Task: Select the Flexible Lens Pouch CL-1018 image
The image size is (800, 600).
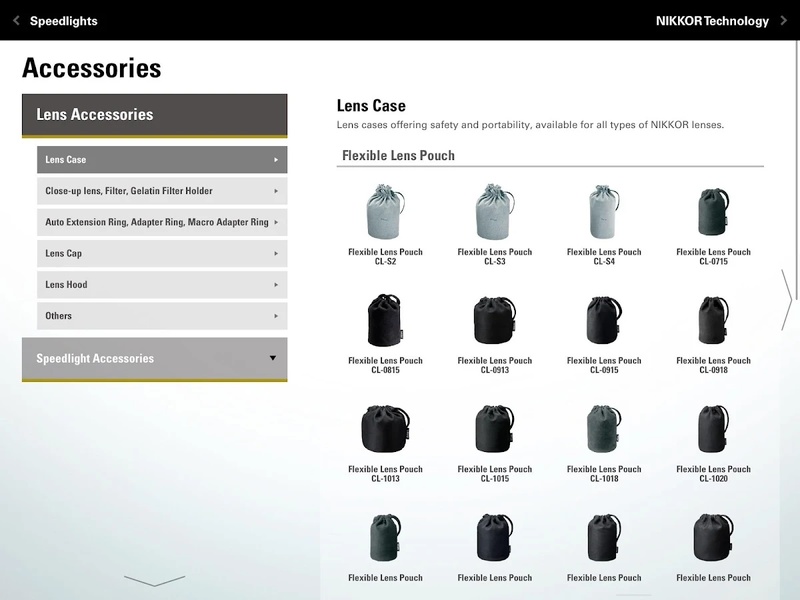Action: [x=604, y=429]
